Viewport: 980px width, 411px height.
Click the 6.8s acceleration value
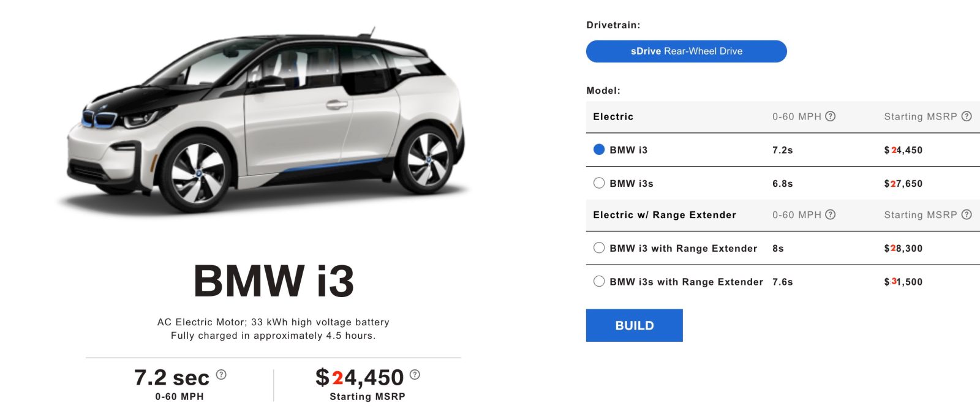pos(782,184)
